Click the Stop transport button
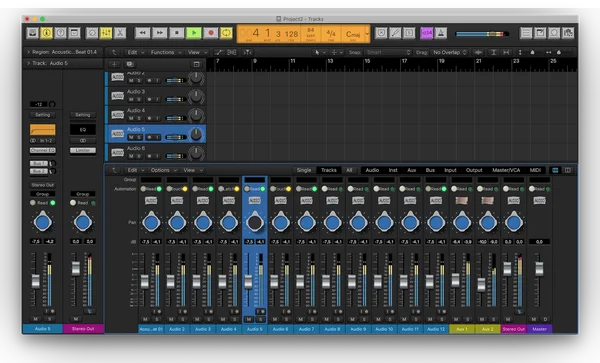600x363 pixels. 177,33
